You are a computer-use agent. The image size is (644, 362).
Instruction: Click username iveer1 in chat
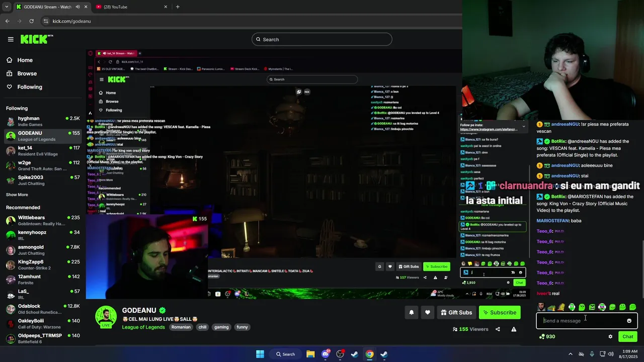(x=543, y=294)
